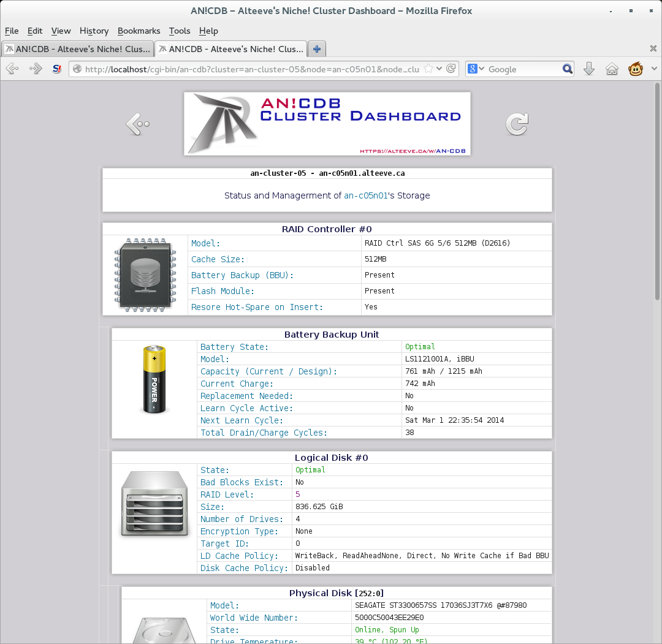Open the Tools menu
Screen dimensions: 662x644
coord(180,31)
